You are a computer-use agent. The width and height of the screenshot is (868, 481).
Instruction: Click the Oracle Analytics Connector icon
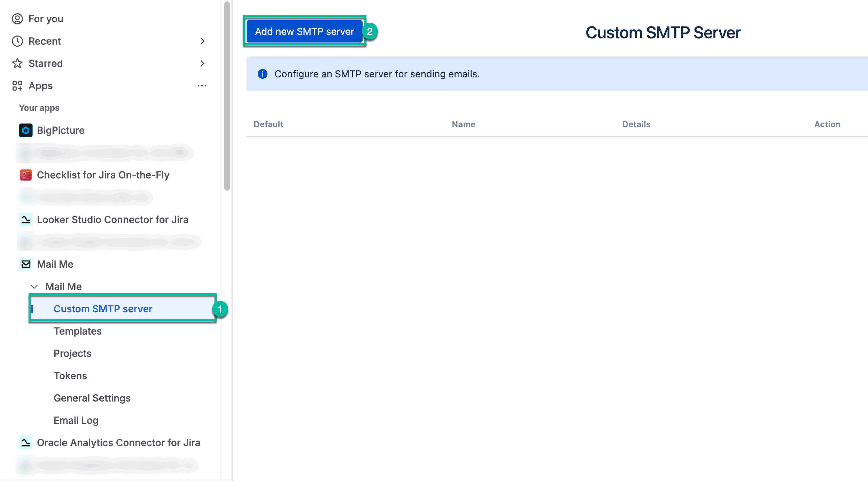(x=25, y=443)
